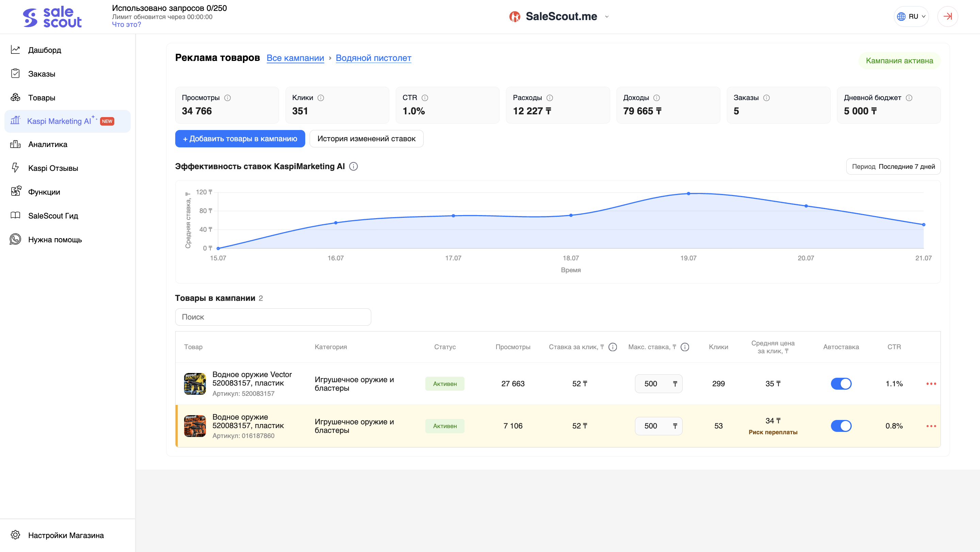Viewport: 980px width, 552px height.
Task: Click info icon in Макс. ставка column
Action: pos(685,347)
